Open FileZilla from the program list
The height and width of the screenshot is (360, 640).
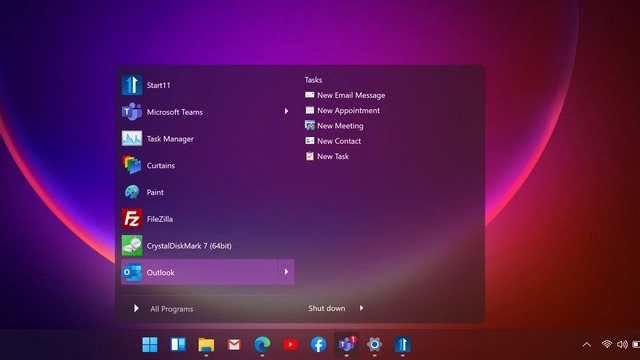(x=207, y=219)
